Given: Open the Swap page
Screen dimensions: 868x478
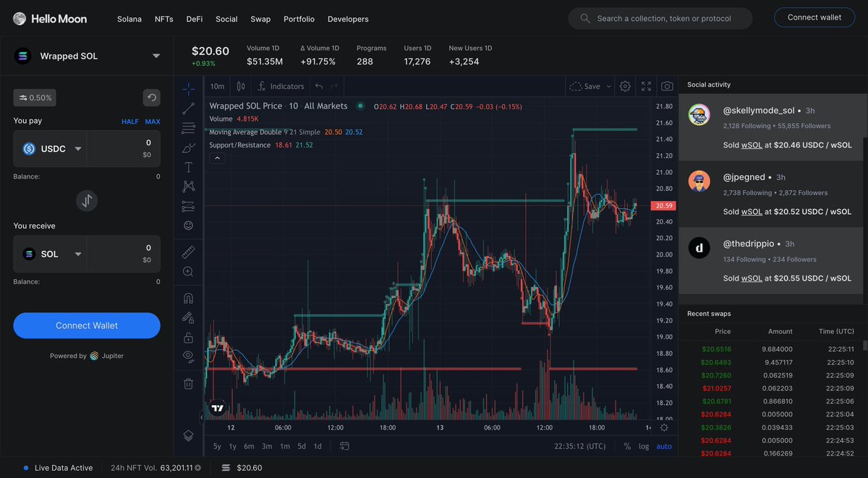Looking at the screenshot, I should point(260,19).
